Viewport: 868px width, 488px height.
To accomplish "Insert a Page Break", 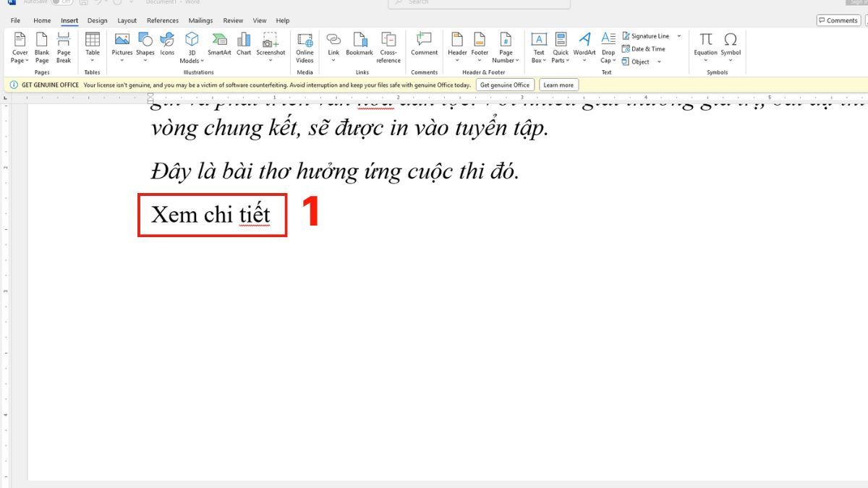I will (64, 48).
